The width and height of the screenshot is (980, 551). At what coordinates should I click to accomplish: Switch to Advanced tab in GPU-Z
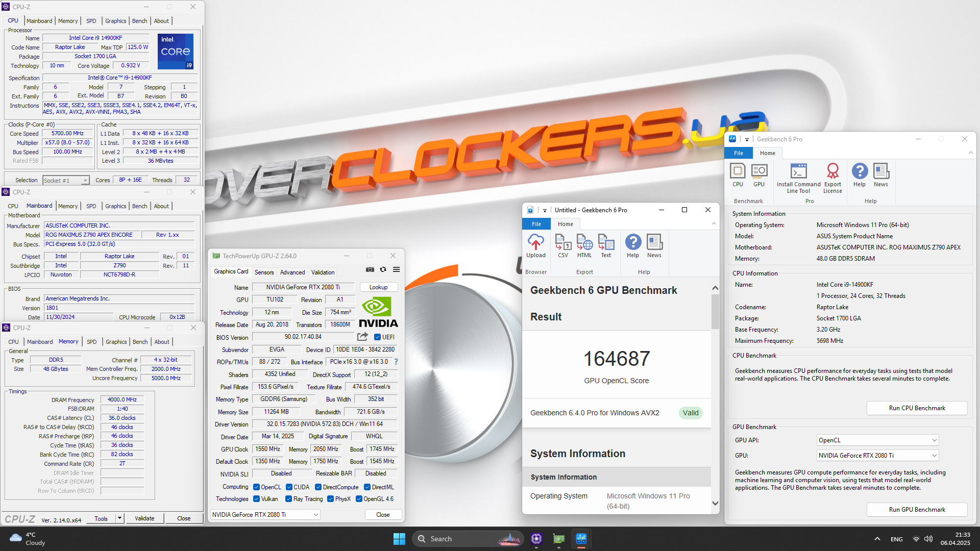(292, 272)
